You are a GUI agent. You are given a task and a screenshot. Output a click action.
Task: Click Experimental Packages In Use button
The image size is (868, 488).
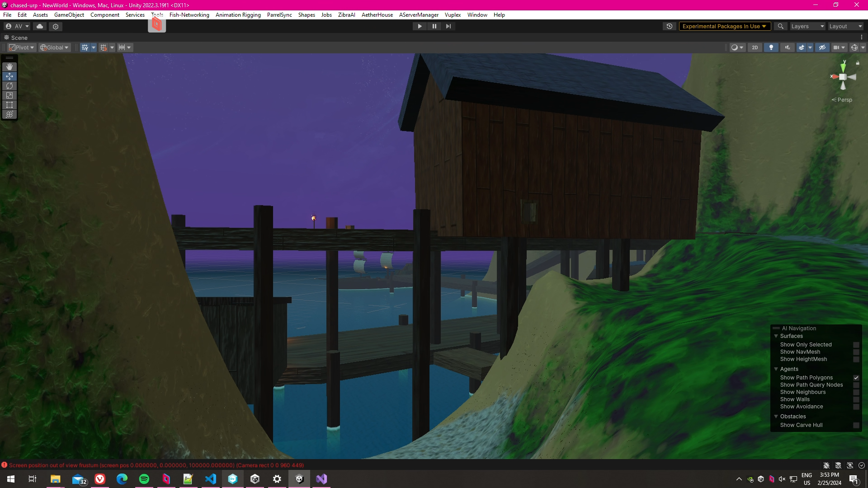(724, 26)
